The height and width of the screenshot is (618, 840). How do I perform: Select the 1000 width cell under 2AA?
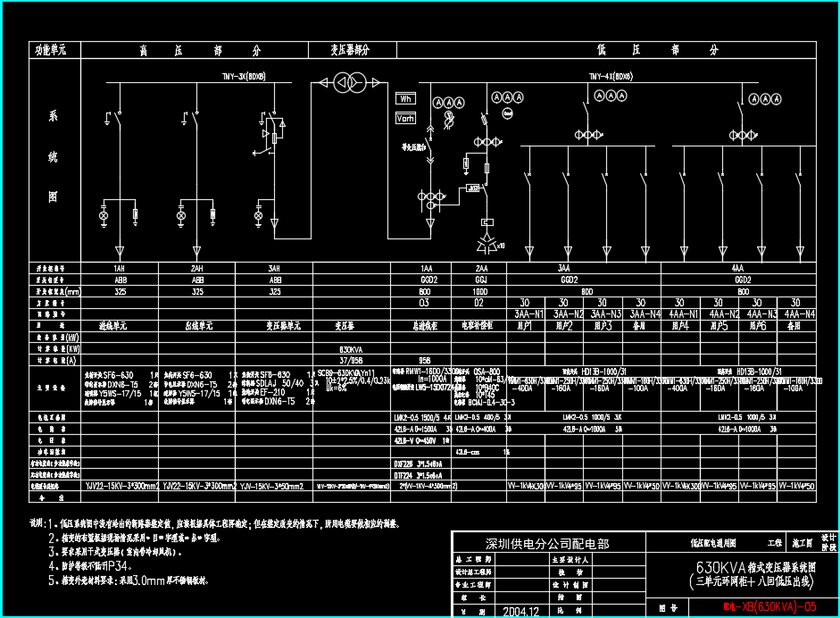coord(480,291)
